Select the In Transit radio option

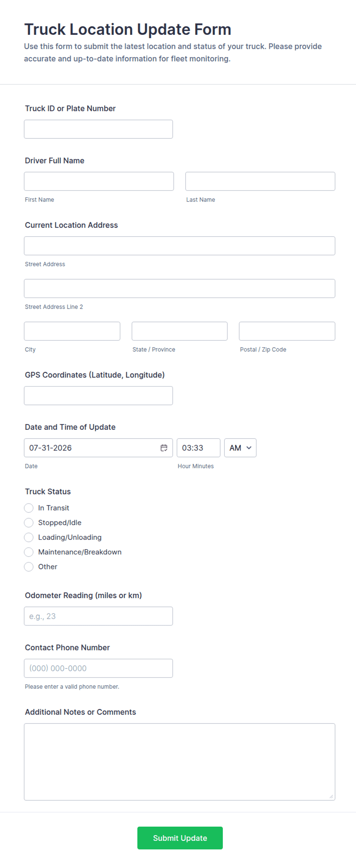pos(29,508)
